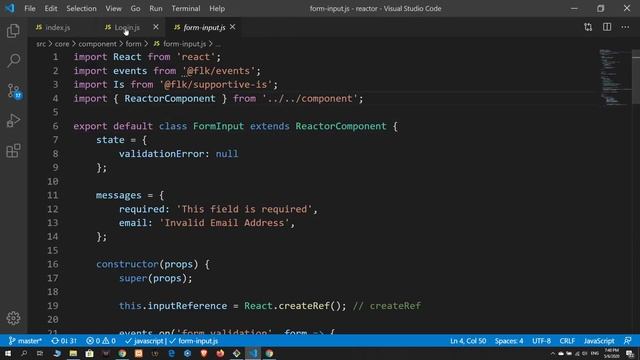
Task: Open Problems via errors and warnings counter
Action: coord(101,341)
